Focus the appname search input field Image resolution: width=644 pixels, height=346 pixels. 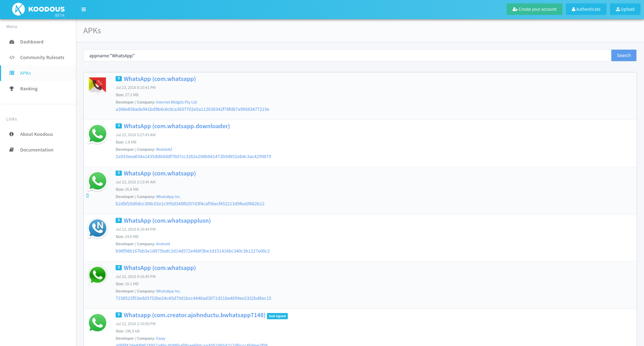coord(347,56)
